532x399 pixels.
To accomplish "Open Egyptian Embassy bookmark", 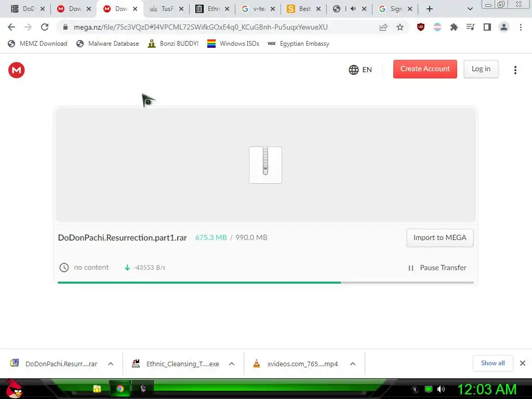I will click(x=299, y=44).
